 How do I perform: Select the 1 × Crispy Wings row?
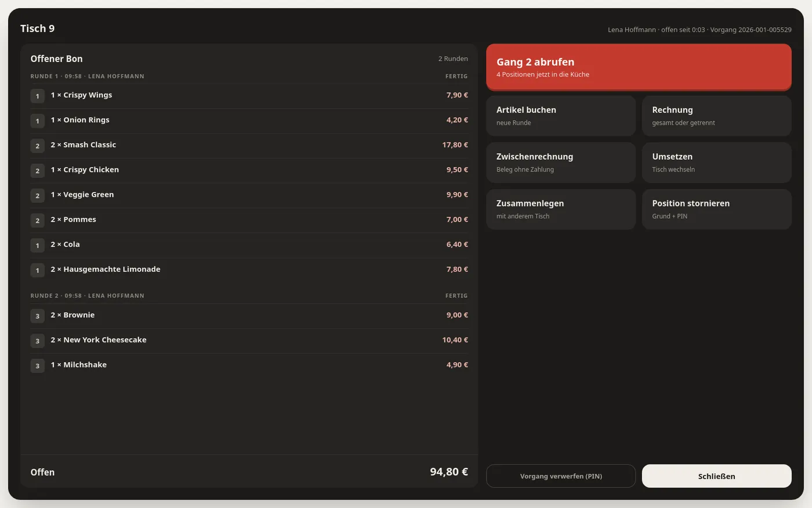(249, 96)
